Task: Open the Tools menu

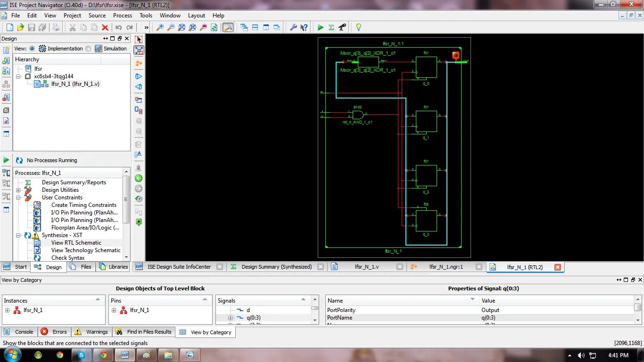Action: tap(146, 15)
